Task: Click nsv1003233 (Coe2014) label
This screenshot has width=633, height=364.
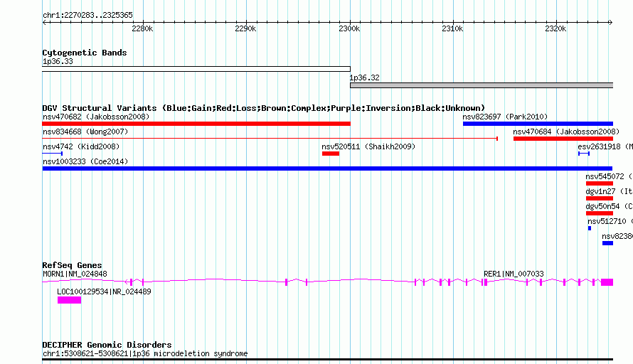Action: [x=85, y=161]
